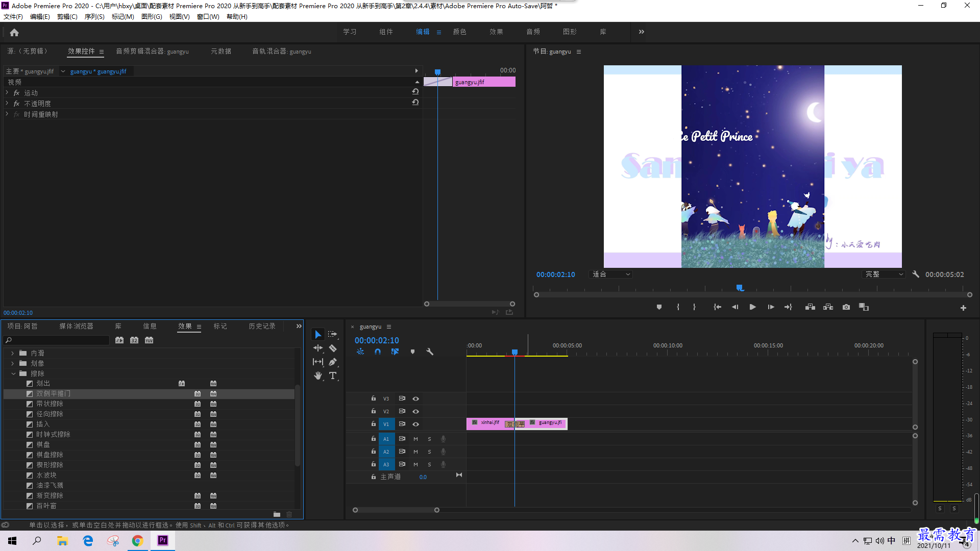This screenshot has width=980, height=551.
Task: Open program monitor settings wrench
Action: pyautogui.click(x=916, y=274)
